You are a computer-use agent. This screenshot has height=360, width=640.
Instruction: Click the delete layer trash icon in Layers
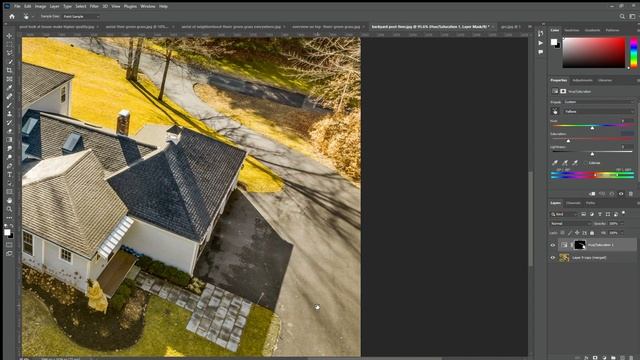coord(631,358)
